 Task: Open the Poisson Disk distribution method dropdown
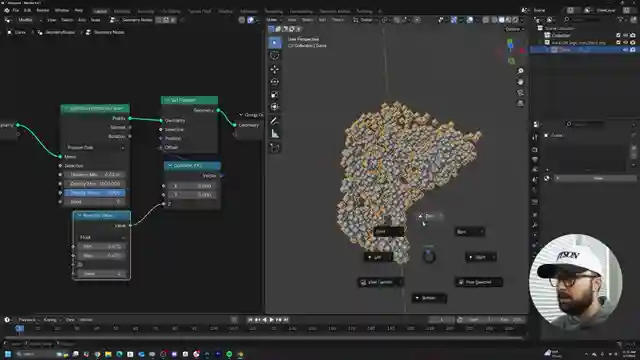95,147
